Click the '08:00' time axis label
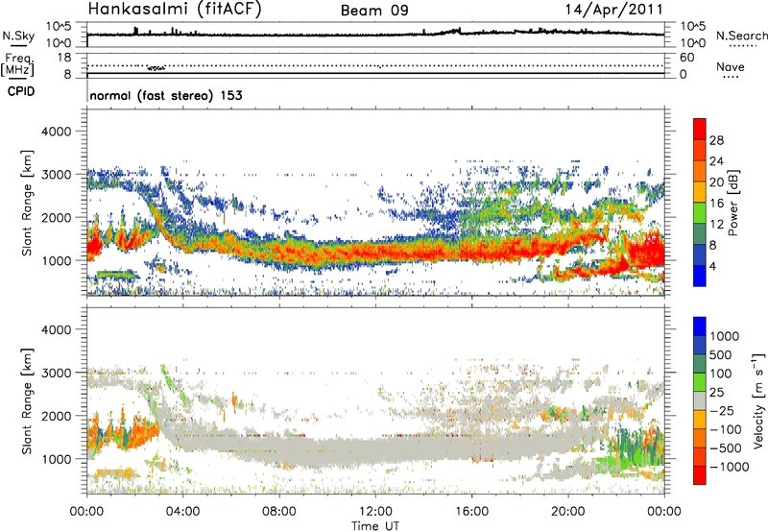768x532 pixels. [278, 512]
